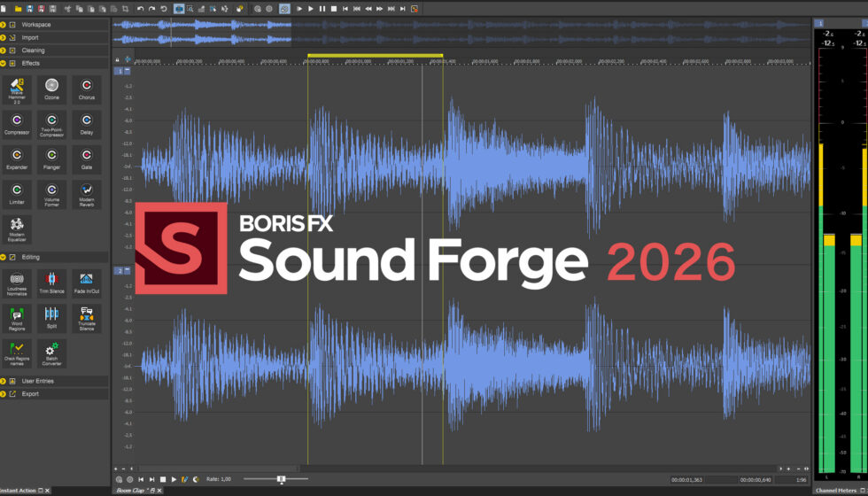
Task: Select the highlighted Edit tool in toolbar
Action: [179, 9]
